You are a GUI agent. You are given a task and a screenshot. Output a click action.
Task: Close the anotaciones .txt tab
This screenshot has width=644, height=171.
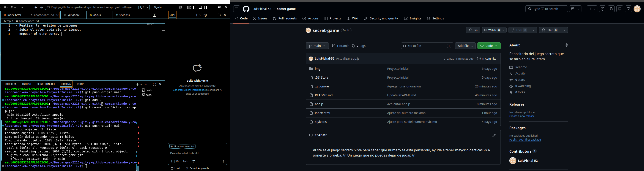click(58, 15)
